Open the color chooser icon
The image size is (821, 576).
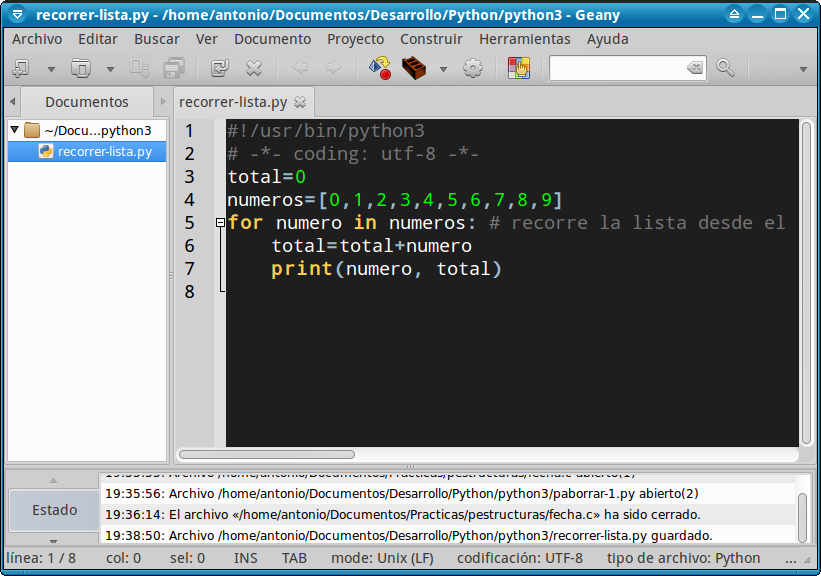(519, 68)
